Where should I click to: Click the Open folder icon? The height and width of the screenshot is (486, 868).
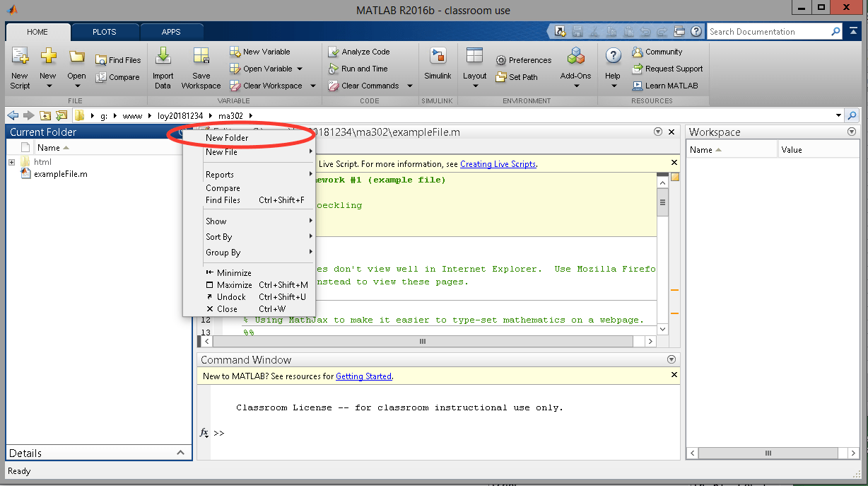point(76,57)
